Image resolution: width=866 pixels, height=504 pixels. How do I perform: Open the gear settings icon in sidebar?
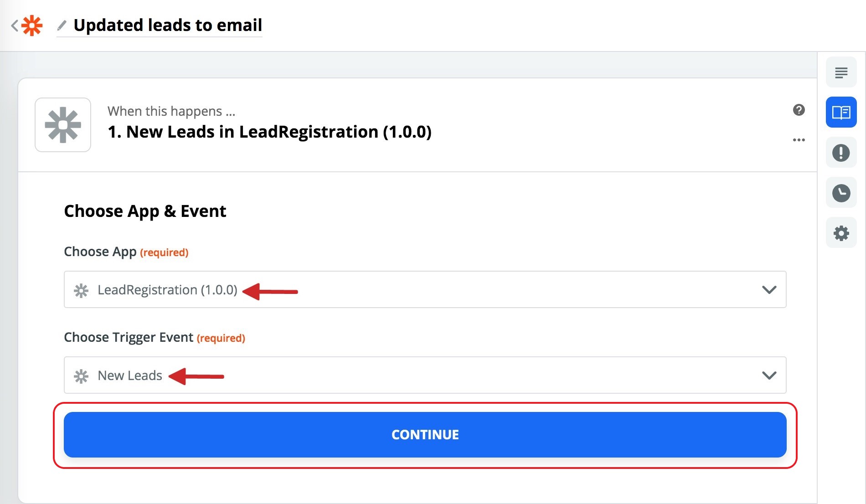pyautogui.click(x=841, y=233)
